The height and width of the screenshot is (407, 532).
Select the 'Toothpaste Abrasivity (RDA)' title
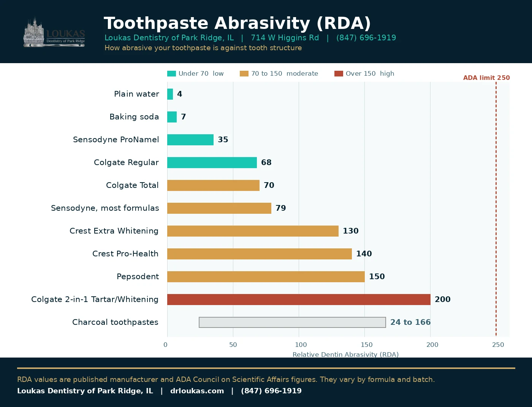[237, 23]
